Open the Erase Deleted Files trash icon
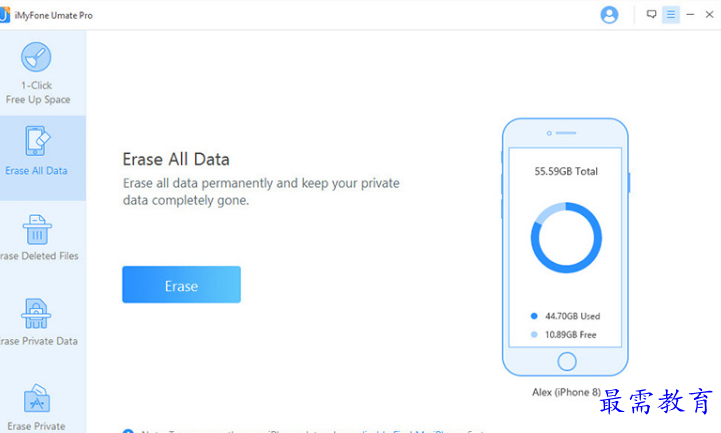Image resolution: width=721 pixels, height=433 pixels. [x=37, y=229]
